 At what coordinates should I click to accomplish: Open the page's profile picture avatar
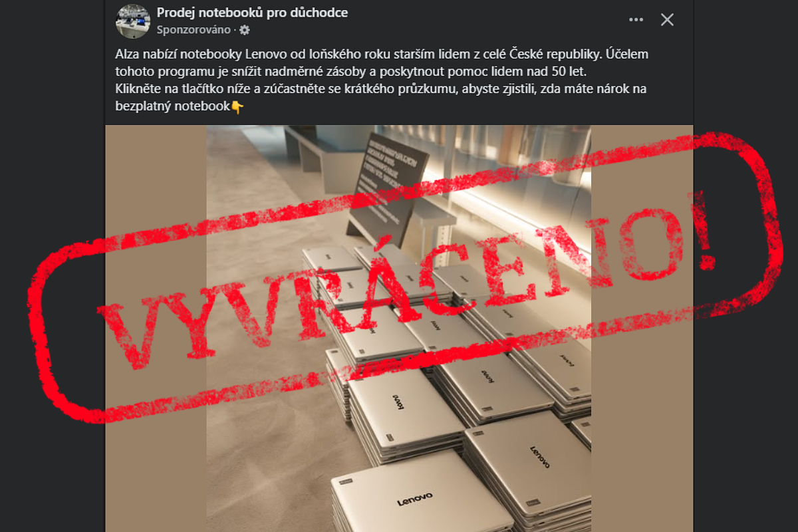(x=133, y=21)
